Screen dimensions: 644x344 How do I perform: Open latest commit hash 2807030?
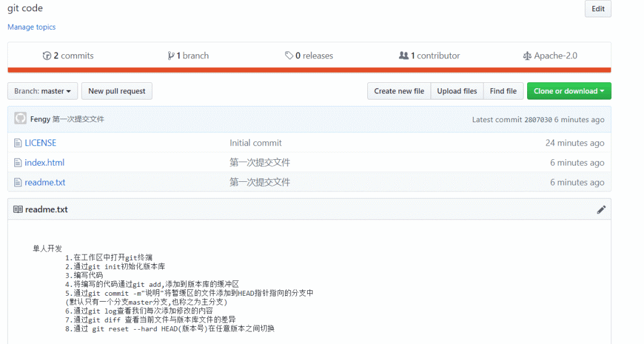coord(538,119)
